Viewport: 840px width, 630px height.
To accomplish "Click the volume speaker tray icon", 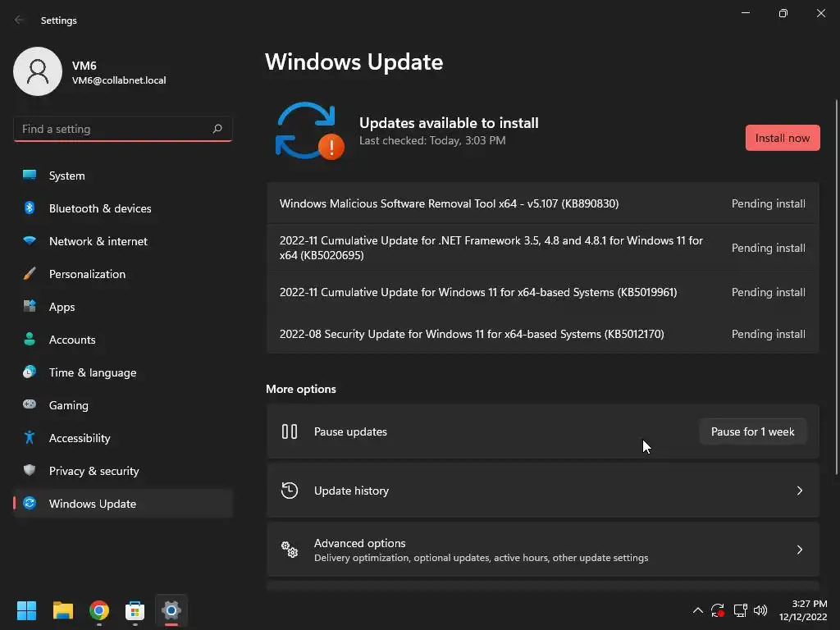I will (760, 610).
